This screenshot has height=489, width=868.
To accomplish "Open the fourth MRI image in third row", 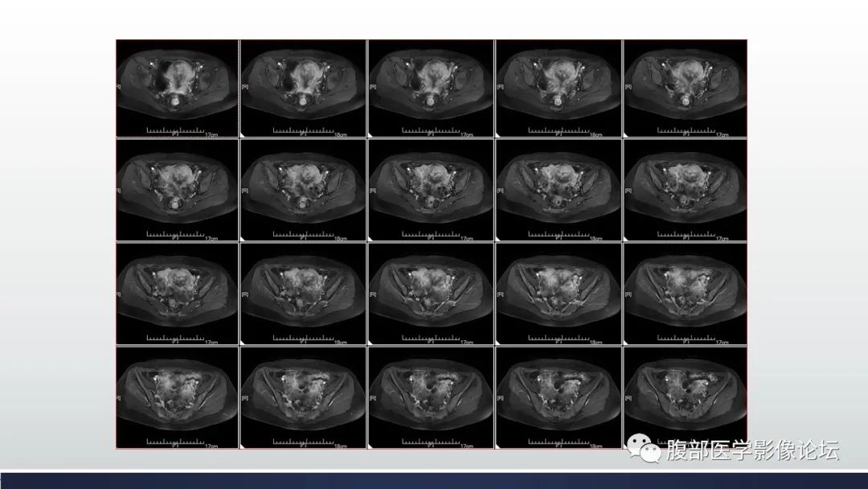I will 558,294.
